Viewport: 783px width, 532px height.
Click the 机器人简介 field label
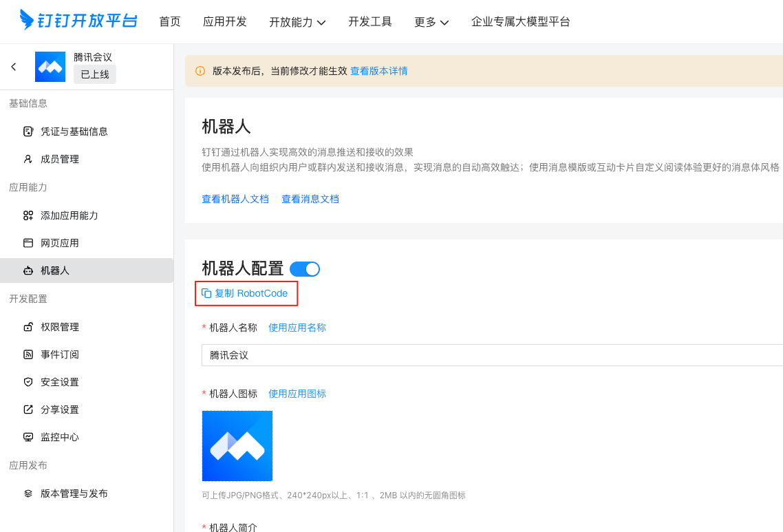(x=233, y=527)
